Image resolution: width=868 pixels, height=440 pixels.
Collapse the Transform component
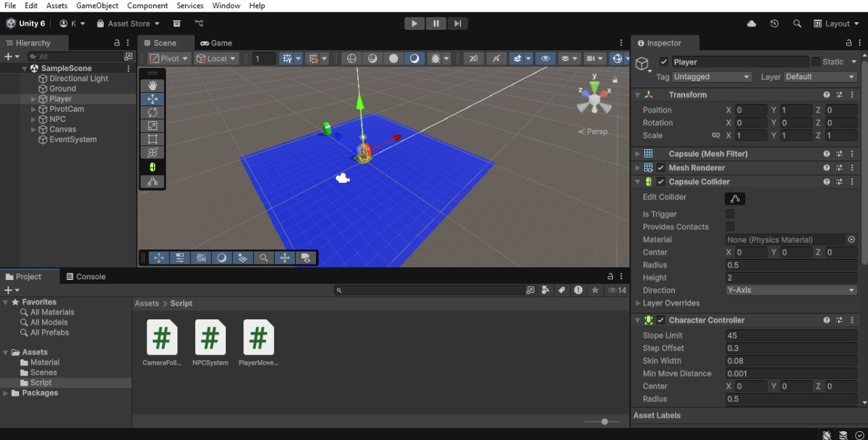(x=637, y=95)
